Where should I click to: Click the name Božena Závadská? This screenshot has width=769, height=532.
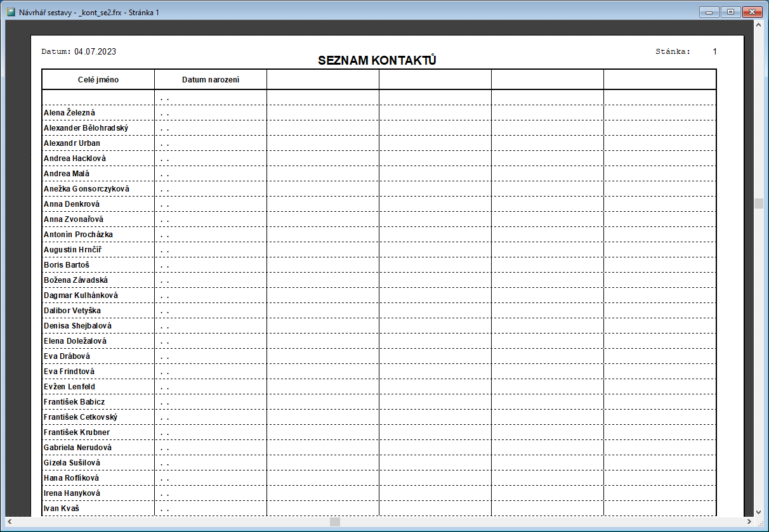(x=76, y=280)
